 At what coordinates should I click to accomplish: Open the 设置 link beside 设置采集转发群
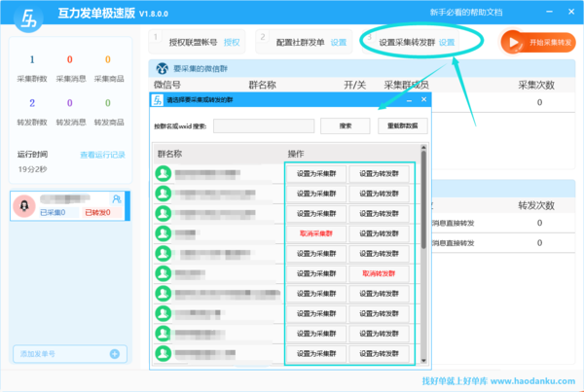(x=446, y=42)
